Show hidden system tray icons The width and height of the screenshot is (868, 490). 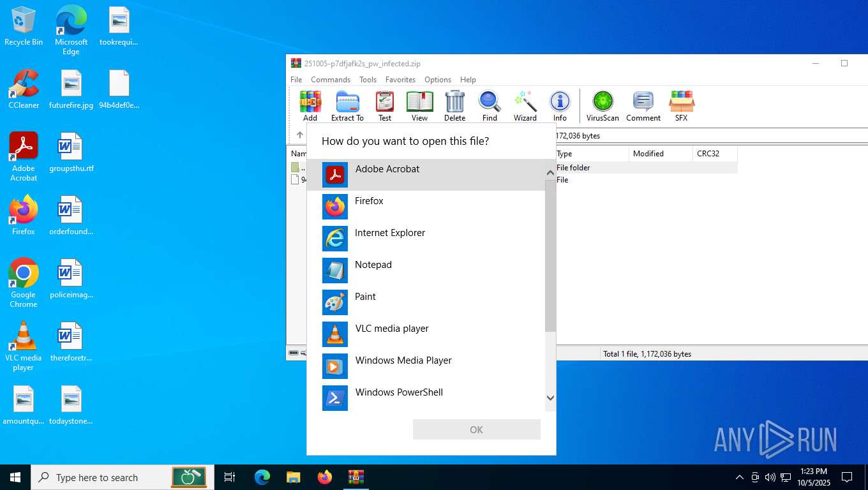coord(740,477)
